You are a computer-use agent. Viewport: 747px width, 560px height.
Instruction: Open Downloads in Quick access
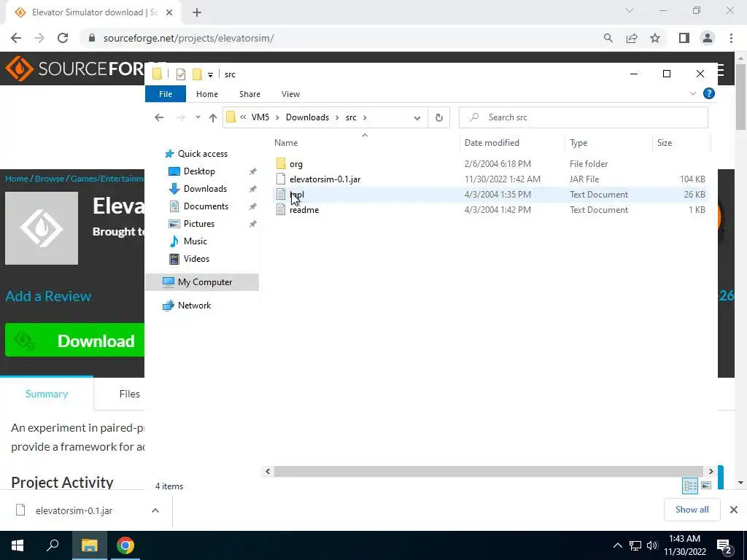point(205,189)
